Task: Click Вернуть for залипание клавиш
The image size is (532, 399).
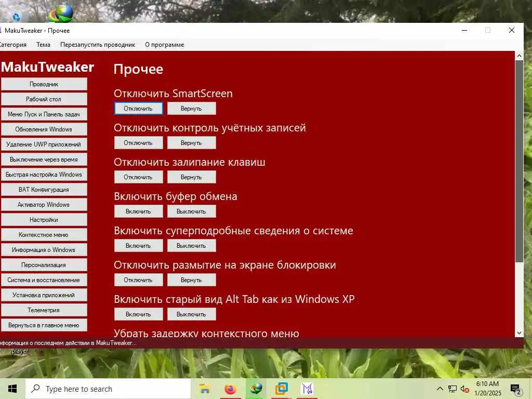Action: coord(191,177)
